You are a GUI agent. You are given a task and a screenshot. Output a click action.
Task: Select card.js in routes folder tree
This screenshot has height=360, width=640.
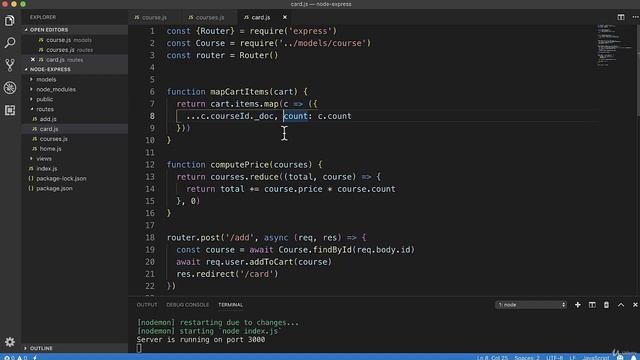[49, 129]
